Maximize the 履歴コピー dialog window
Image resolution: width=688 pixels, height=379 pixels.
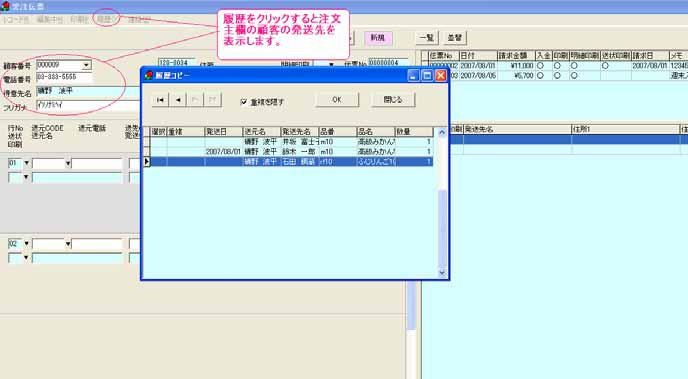(427, 75)
